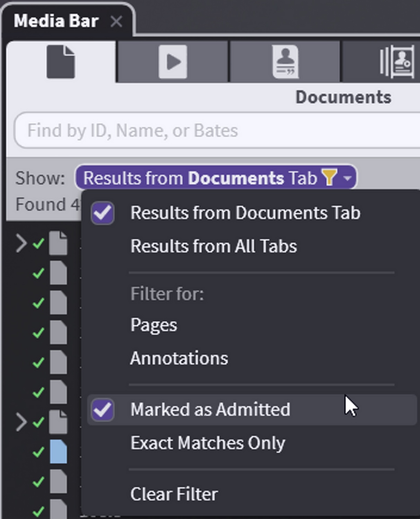Filter for Pages
The height and width of the screenshot is (519, 420).
(x=154, y=325)
